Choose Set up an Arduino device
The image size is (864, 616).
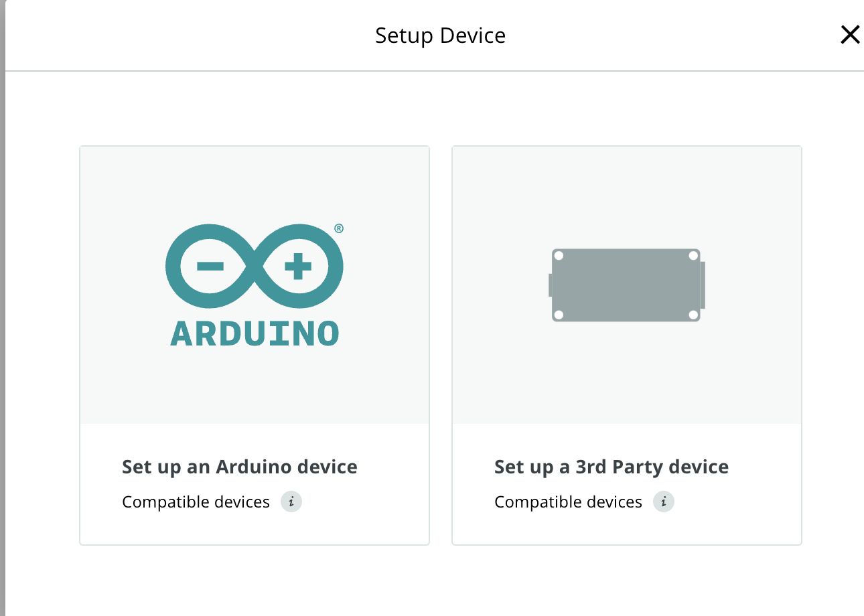pos(239,467)
